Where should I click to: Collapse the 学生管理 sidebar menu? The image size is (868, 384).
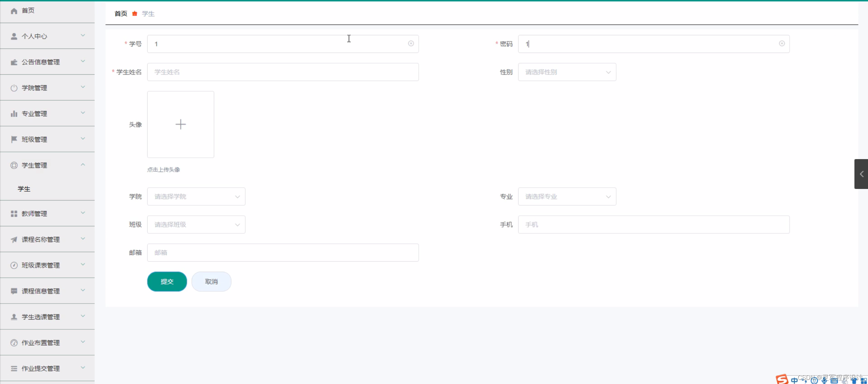(x=48, y=165)
